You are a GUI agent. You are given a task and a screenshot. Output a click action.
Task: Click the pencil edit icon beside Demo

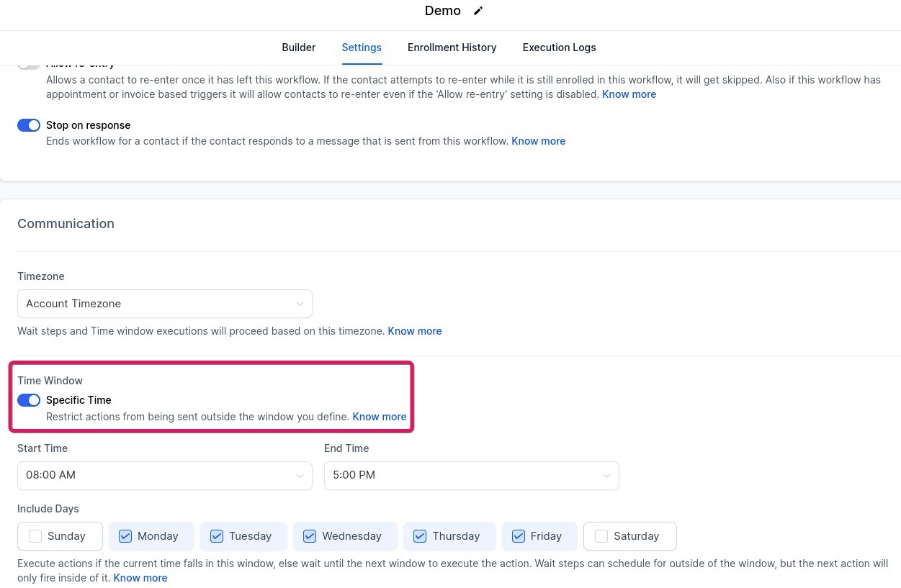pyautogui.click(x=478, y=11)
